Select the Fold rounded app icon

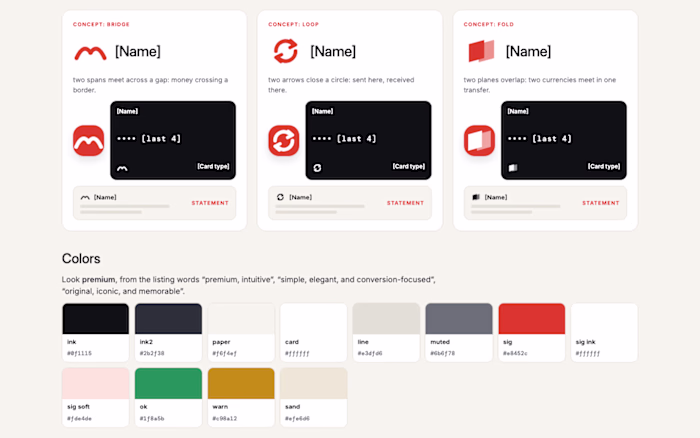[479, 141]
